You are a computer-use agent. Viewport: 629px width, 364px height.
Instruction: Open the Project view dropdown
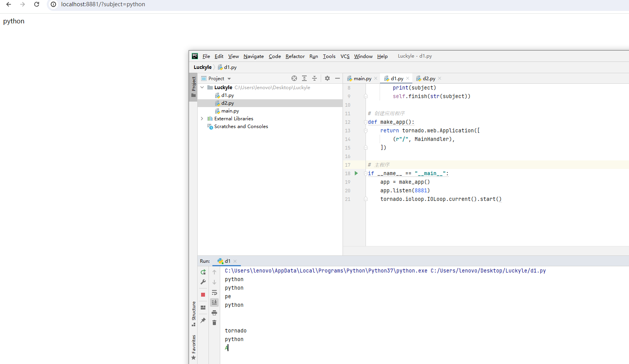tap(229, 79)
